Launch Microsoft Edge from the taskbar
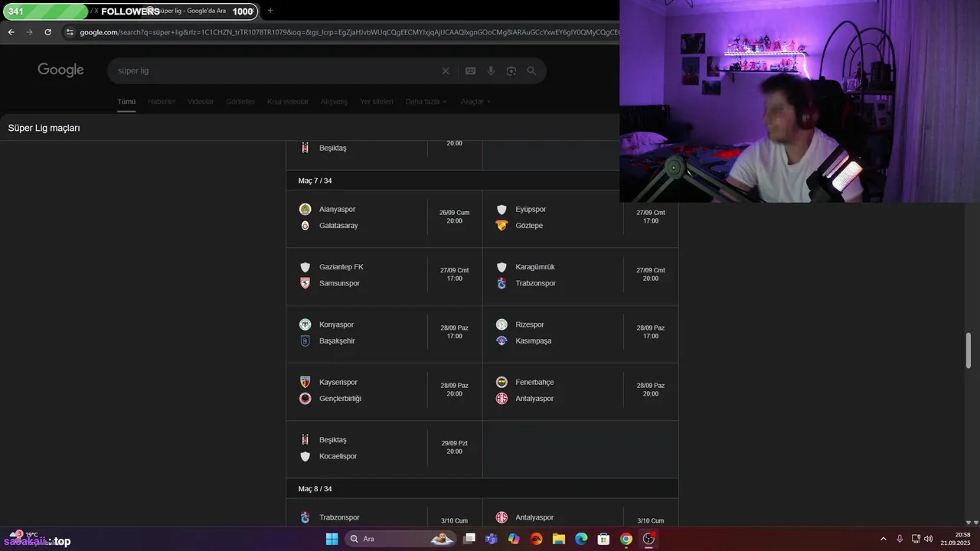This screenshot has width=980, height=551. pos(581,539)
